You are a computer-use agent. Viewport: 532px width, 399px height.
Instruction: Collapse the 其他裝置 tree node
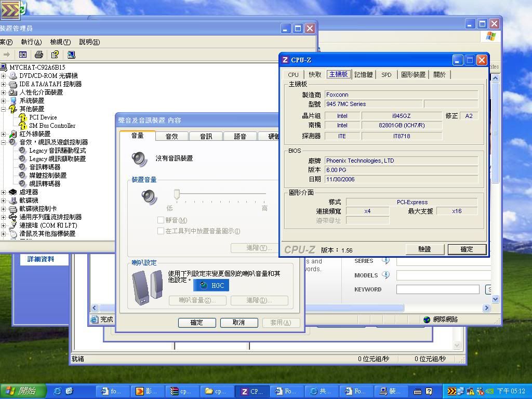(4, 109)
